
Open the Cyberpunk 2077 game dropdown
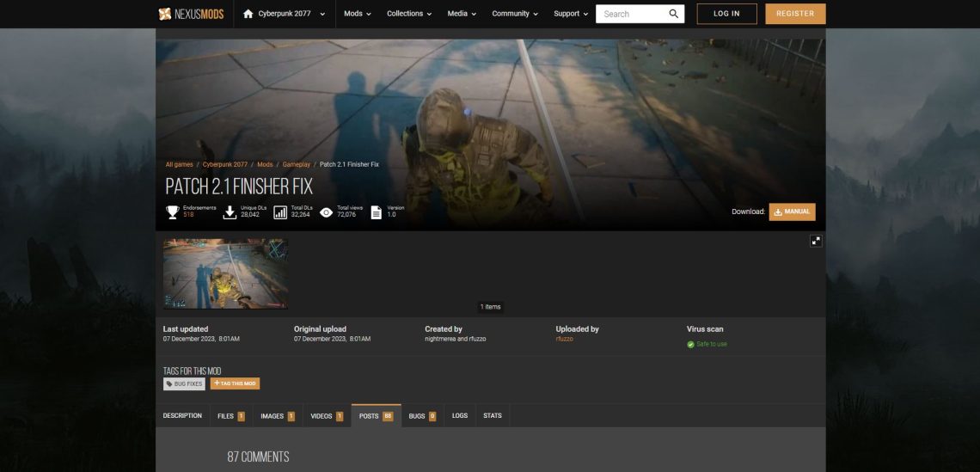290,14
